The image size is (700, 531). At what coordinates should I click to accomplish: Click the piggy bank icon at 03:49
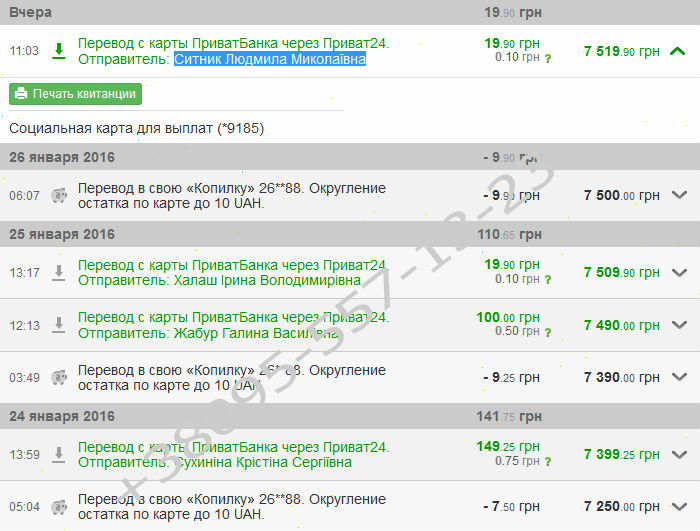[58, 377]
